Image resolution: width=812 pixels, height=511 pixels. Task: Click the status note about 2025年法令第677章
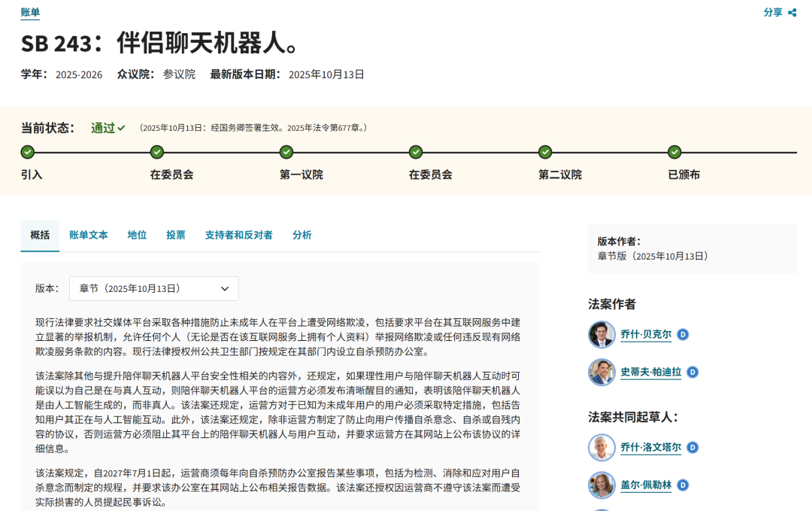(x=253, y=128)
